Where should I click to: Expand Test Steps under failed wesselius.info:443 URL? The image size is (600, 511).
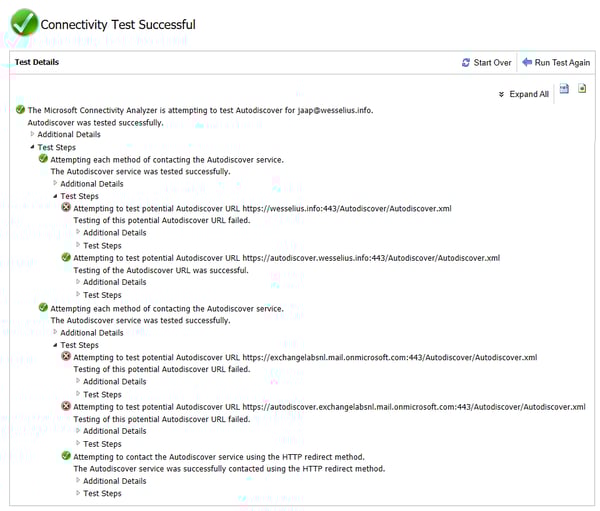[102, 246]
